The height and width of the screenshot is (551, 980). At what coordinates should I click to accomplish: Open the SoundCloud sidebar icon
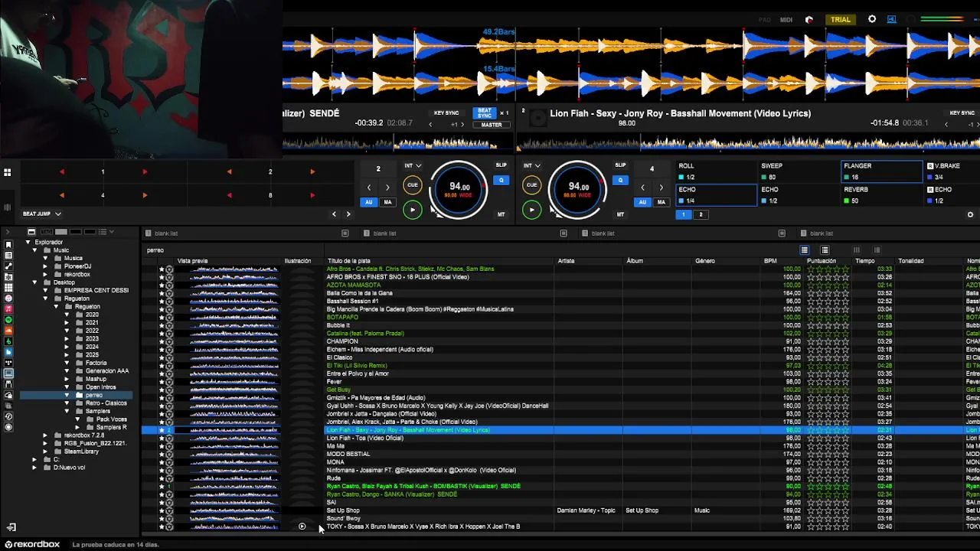tap(8, 330)
